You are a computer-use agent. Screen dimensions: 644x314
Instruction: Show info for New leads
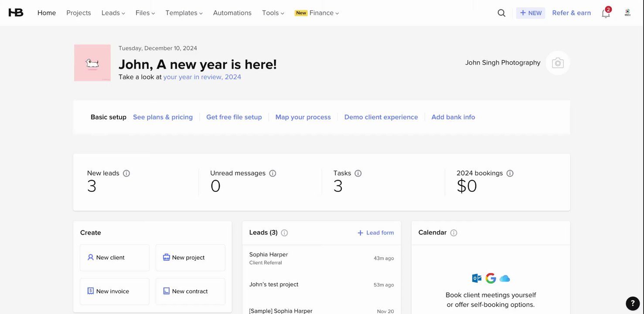[x=126, y=173]
